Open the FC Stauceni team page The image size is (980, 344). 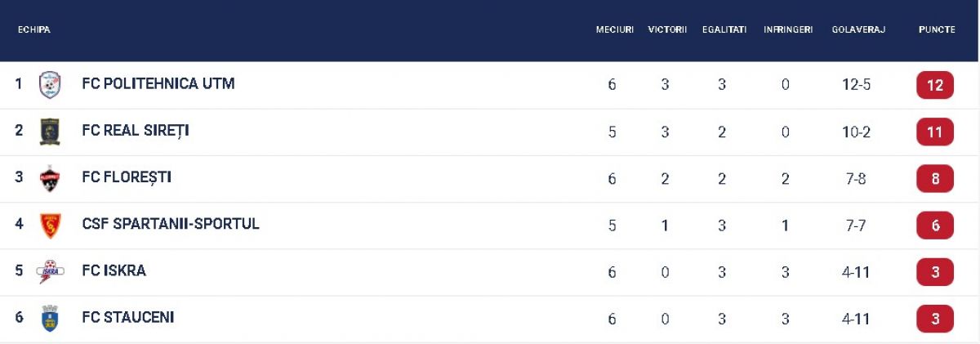point(128,317)
